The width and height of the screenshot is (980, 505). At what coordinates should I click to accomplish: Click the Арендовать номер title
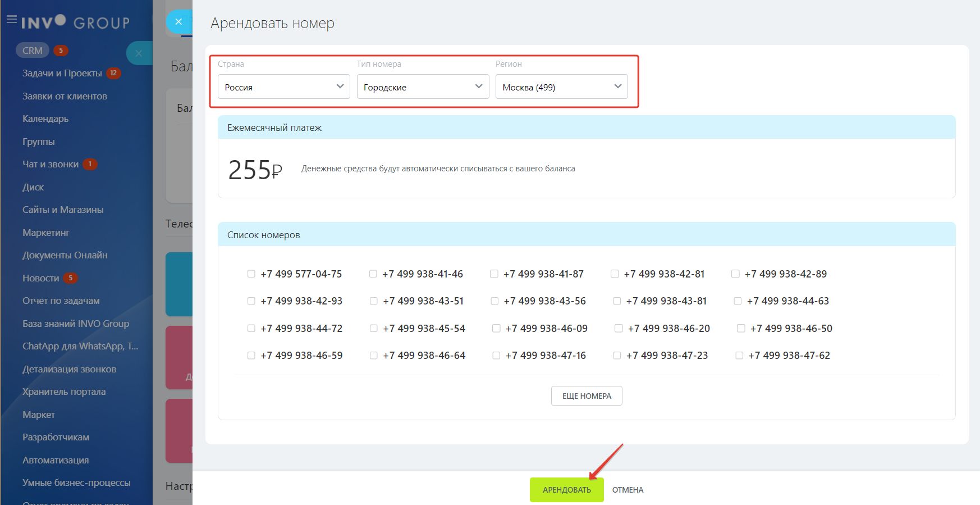pyautogui.click(x=273, y=23)
